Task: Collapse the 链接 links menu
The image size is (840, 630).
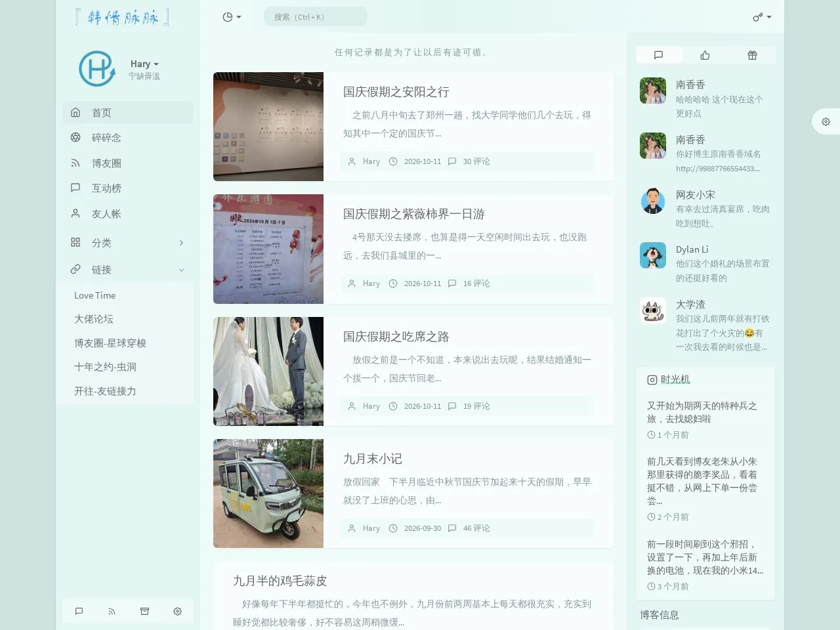Action: pyautogui.click(x=128, y=270)
